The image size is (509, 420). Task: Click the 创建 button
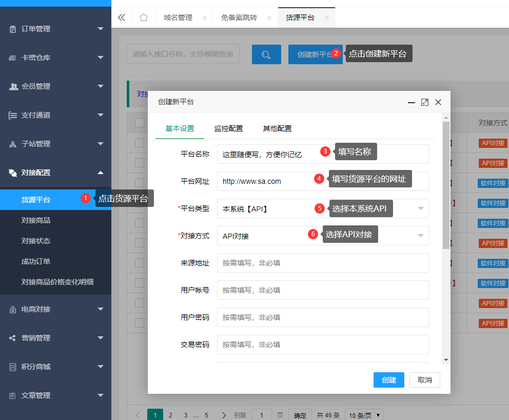389,380
